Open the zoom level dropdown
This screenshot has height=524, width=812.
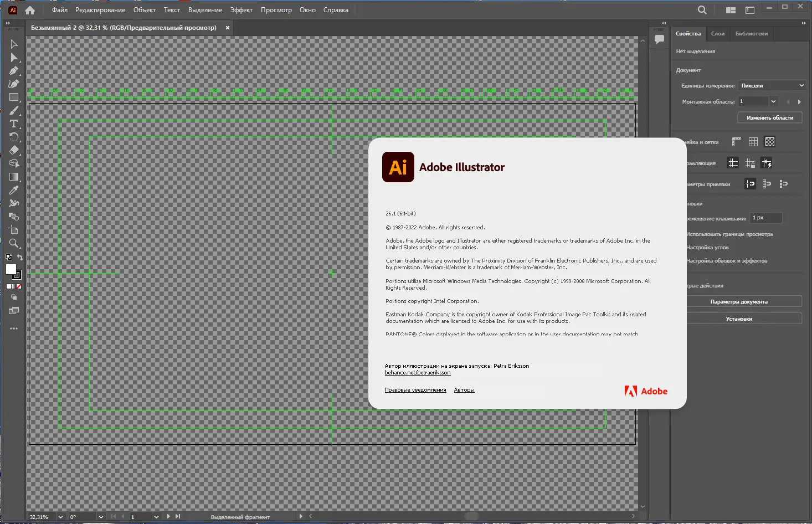pyautogui.click(x=60, y=517)
